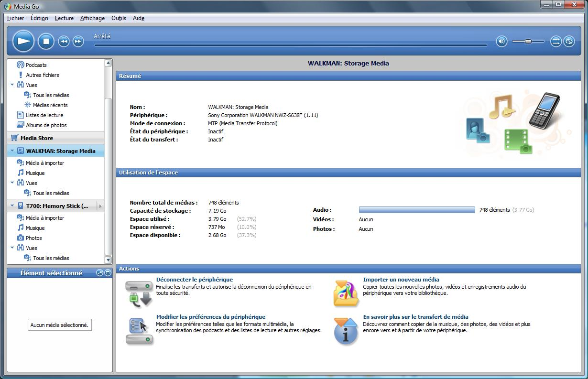Open the Fichier menu
588x379 pixels.
(15, 18)
